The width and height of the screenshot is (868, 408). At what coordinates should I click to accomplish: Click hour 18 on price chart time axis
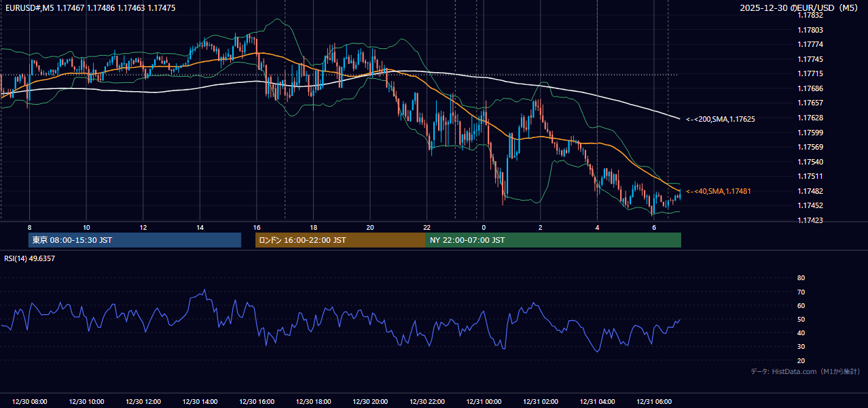[x=313, y=227]
